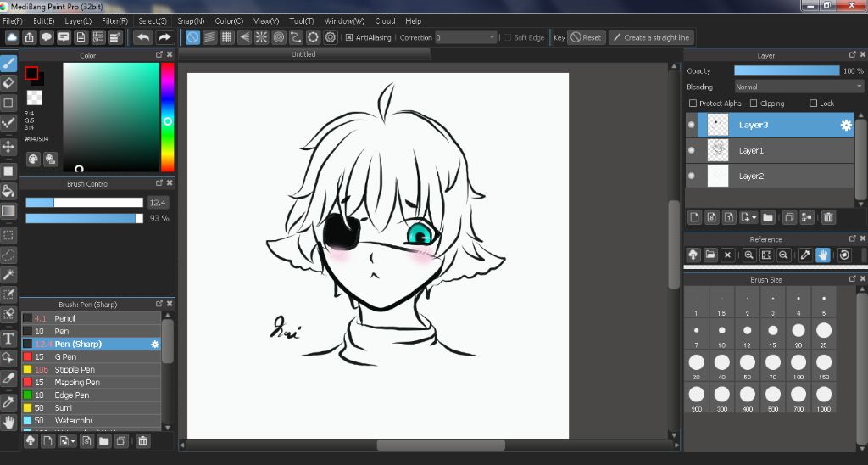Pick brush size 1000 in Brush Size panel

click(x=824, y=395)
